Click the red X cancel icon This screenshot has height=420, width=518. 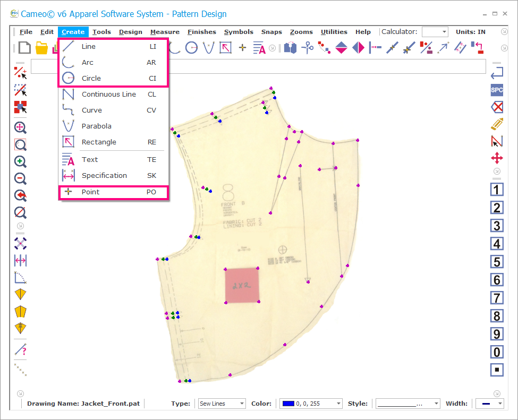pyautogui.click(x=497, y=107)
